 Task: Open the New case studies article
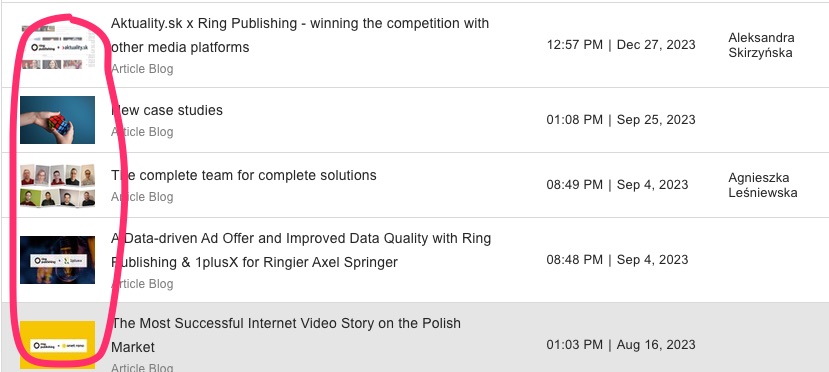click(167, 110)
